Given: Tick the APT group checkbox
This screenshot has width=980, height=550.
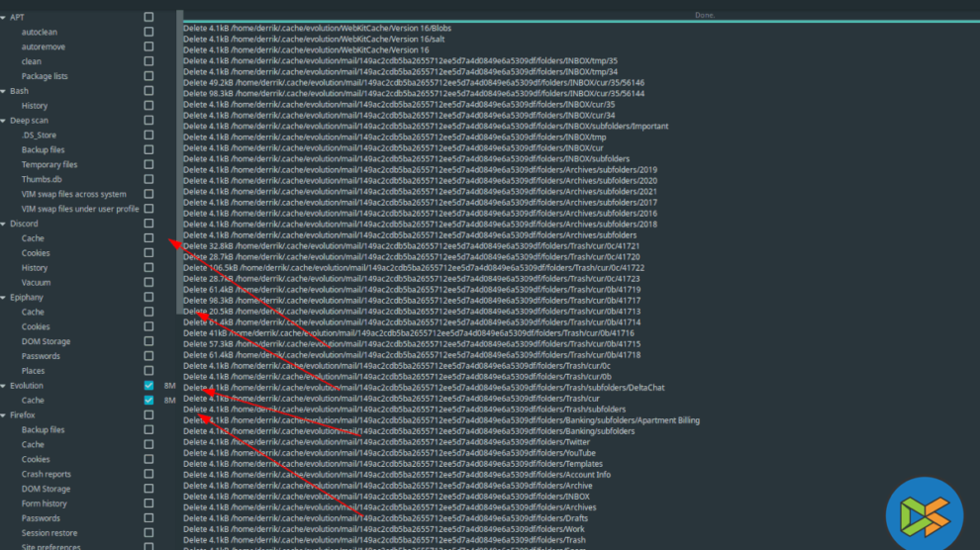Looking at the screenshot, I should 148,17.
